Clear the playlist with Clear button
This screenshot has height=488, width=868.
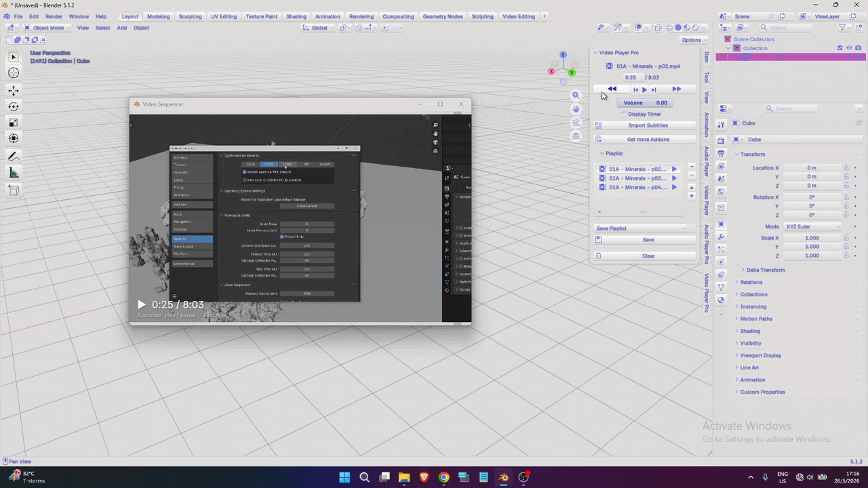pos(645,256)
